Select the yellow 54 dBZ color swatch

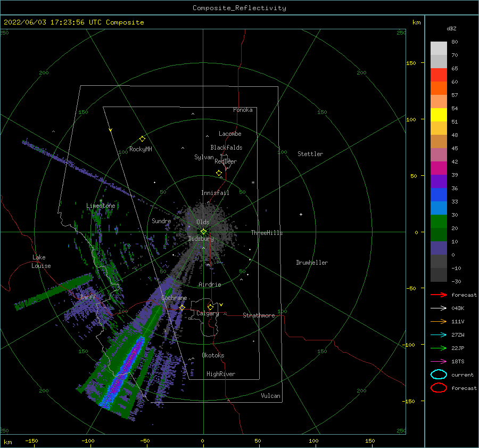[x=439, y=115]
